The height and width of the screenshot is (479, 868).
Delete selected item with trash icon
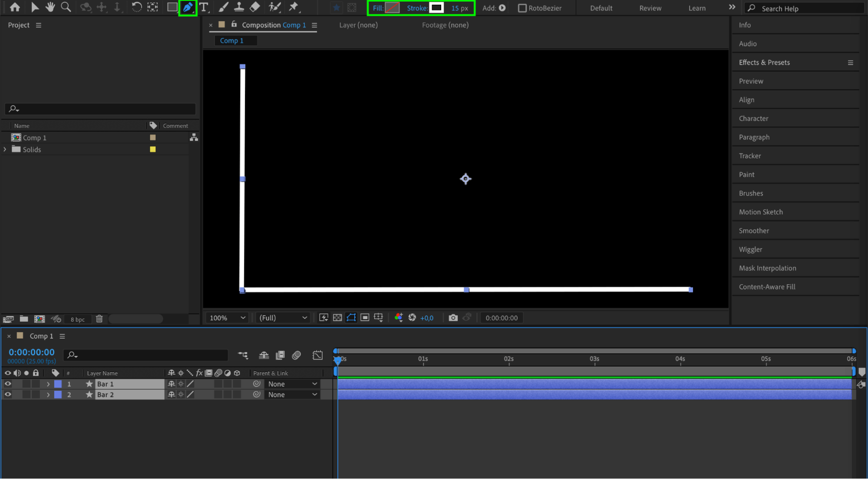(99, 319)
